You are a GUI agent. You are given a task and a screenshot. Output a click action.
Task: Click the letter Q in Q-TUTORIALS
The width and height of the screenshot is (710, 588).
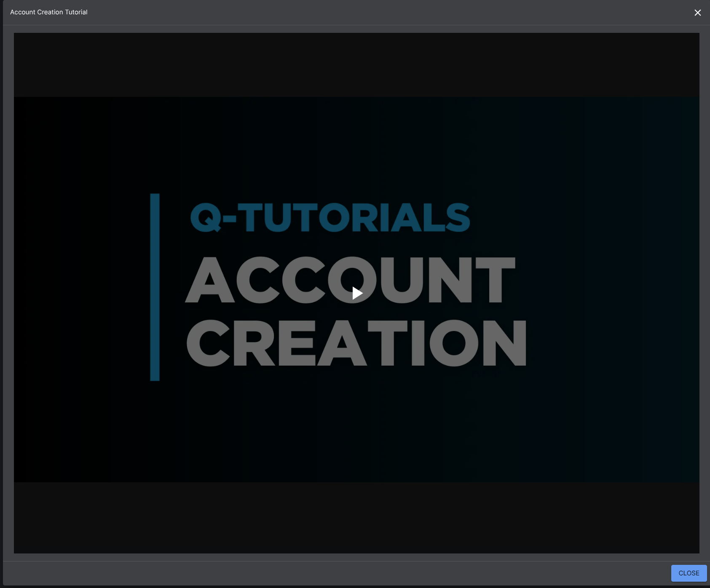click(x=206, y=218)
